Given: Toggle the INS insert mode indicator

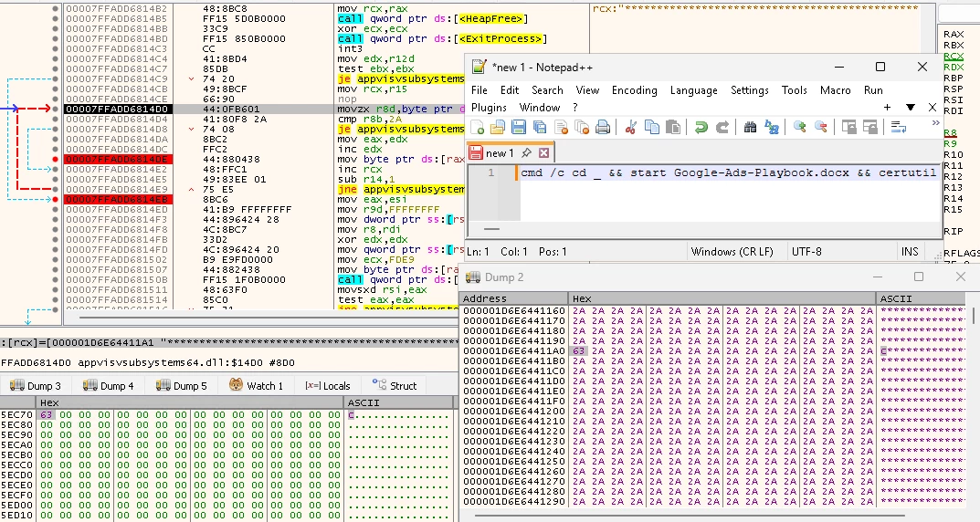Looking at the screenshot, I should tap(910, 252).
